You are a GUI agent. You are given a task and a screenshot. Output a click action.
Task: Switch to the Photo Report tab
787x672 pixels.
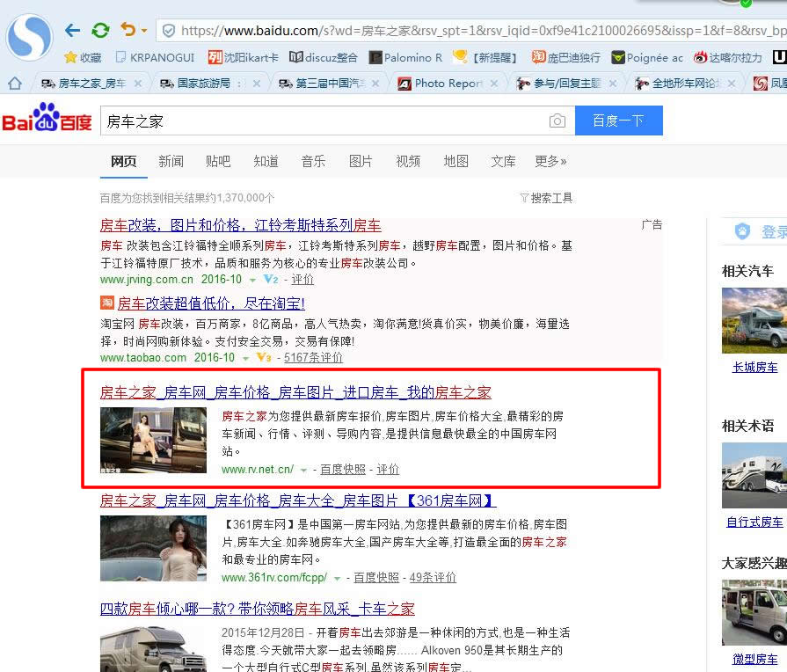click(440, 84)
